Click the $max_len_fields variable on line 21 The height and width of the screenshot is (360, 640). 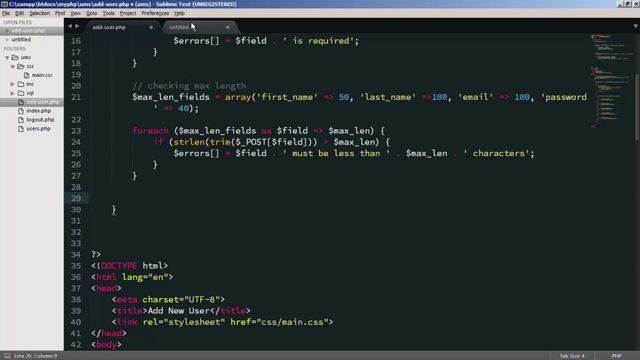click(x=171, y=97)
